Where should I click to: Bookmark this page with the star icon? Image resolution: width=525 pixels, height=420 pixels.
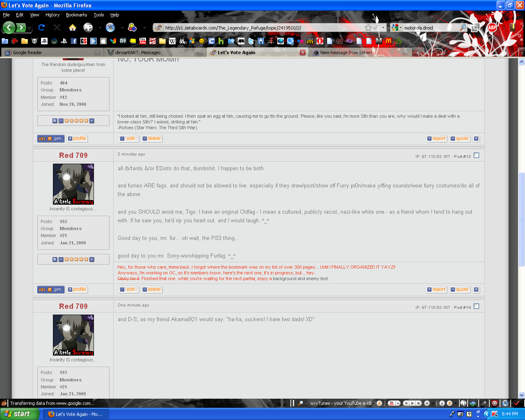[368, 27]
